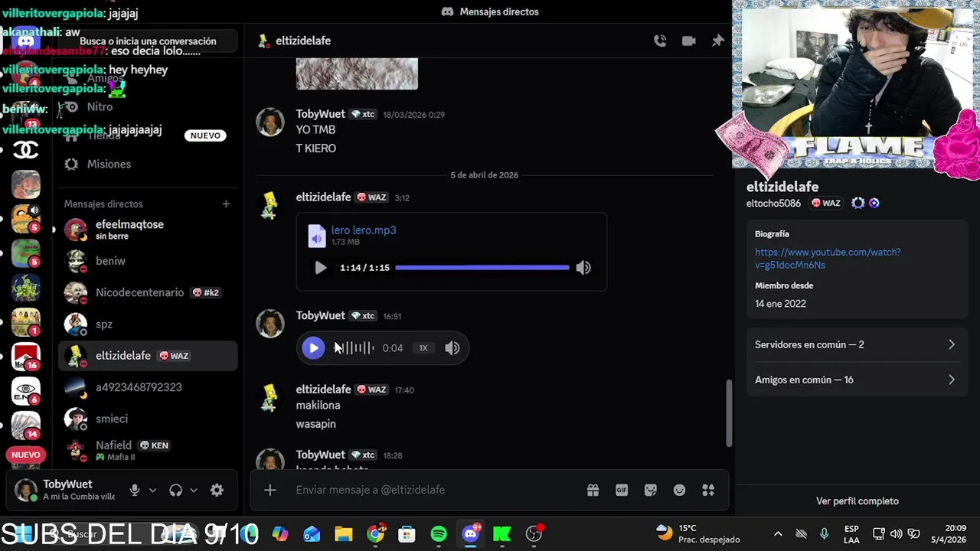The width and height of the screenshot is (980, 551).
Task: Search or start a conversation field
Action: click(148, 41)
